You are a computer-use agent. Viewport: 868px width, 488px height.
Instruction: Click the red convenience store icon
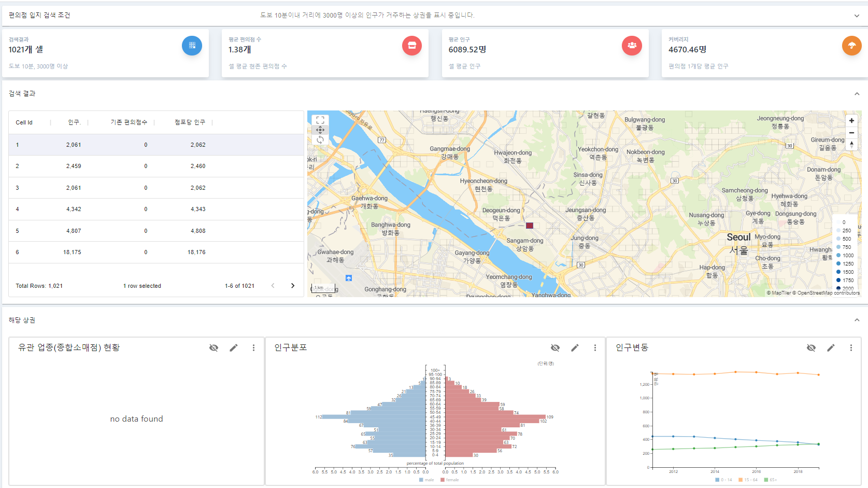(412, 45)
